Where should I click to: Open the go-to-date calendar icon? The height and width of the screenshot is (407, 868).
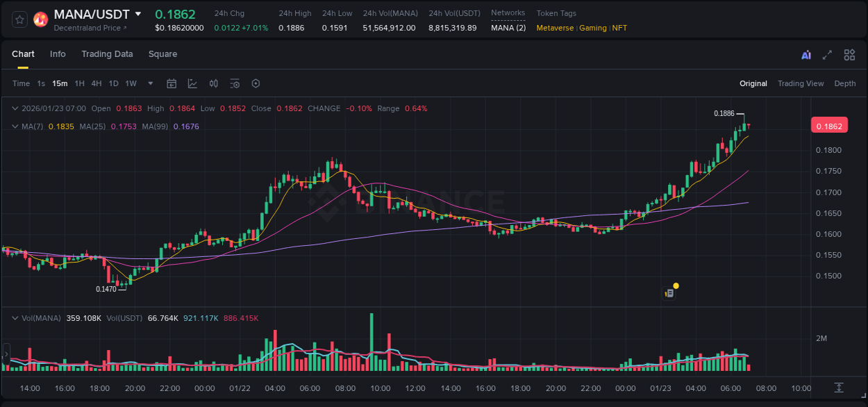[x=172, y=83]
